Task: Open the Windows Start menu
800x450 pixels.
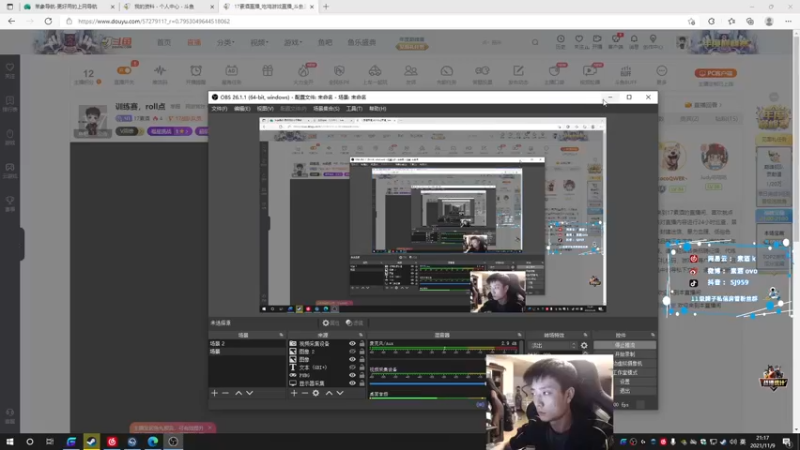Action: point(10,441)
